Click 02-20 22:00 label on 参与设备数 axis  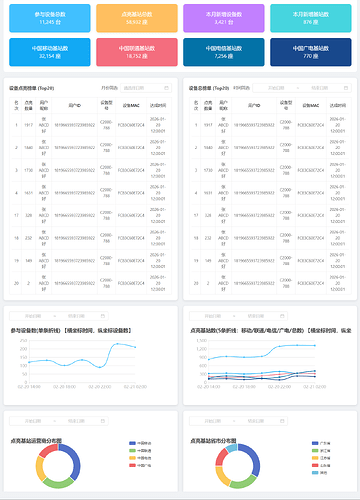click(100, 387)
